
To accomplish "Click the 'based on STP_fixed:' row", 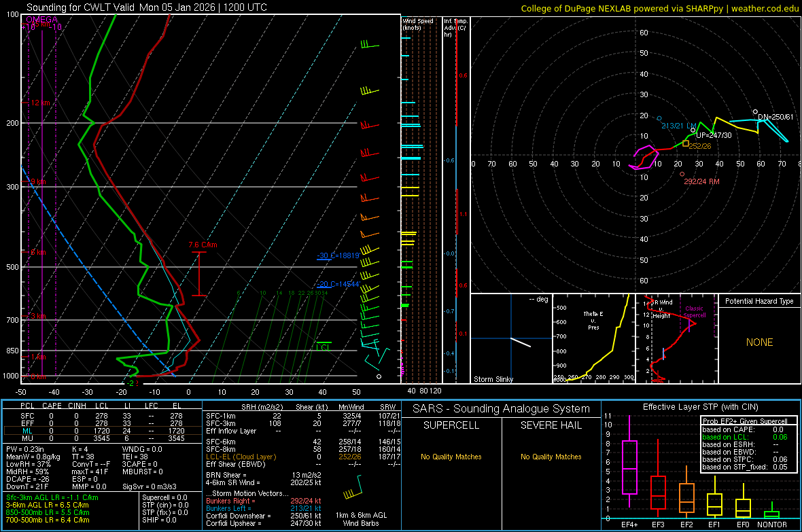I will click(x=745, y=467).
